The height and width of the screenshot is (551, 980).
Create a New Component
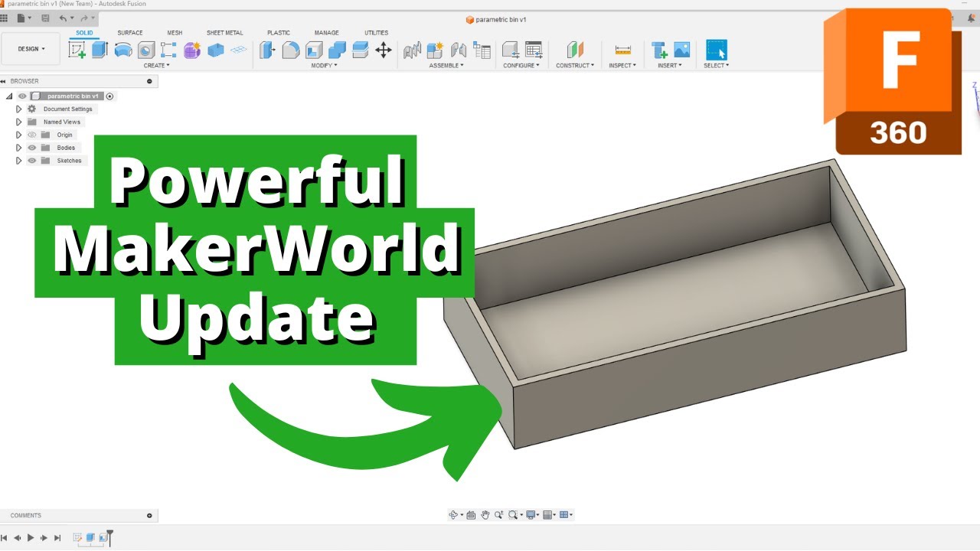pyautogui.click(x=435, y=51)
